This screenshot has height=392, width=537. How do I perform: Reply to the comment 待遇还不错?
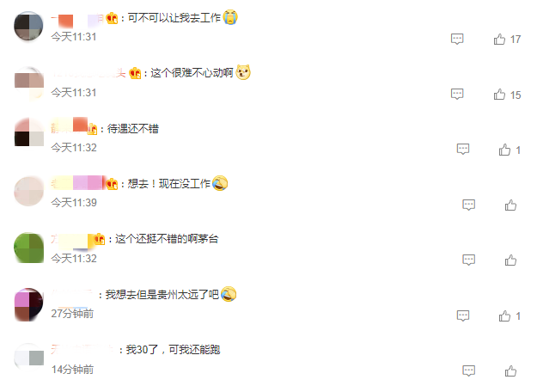[463, 150]
